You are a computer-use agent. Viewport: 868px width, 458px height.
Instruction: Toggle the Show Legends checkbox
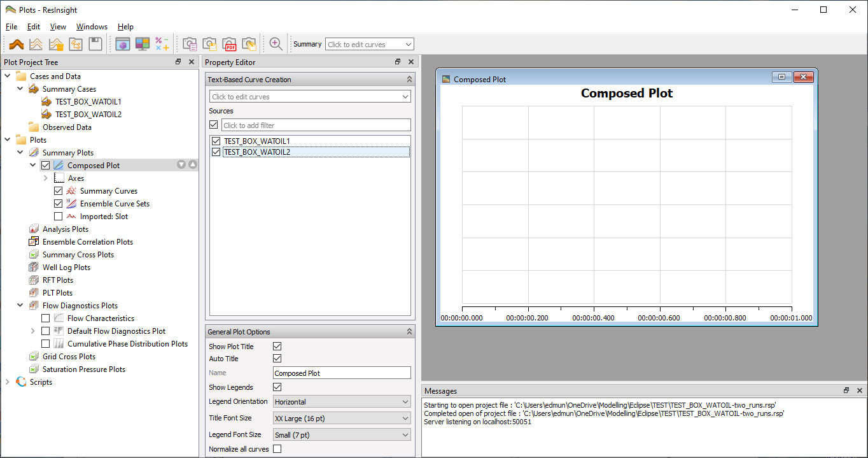[277, 387]
